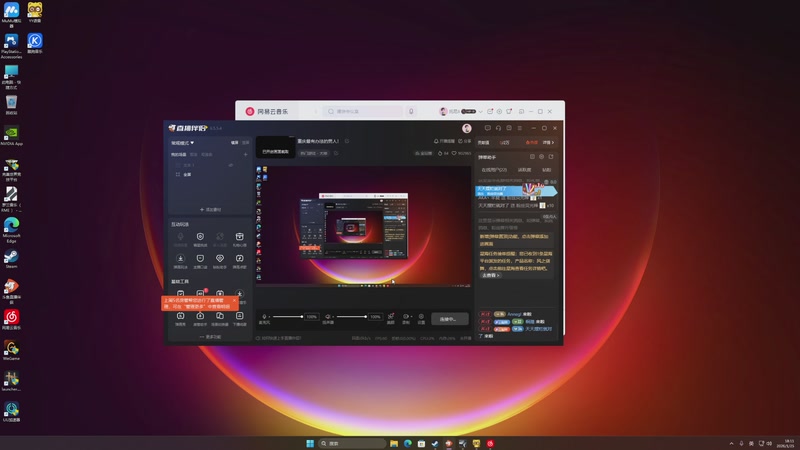
Task: Open File Explorer from taskbar
Action: (394, 443)
